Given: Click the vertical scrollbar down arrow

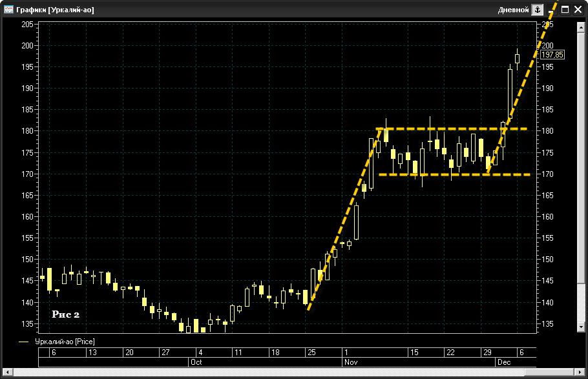Looking at the screenshot, I should click(581, 327).
